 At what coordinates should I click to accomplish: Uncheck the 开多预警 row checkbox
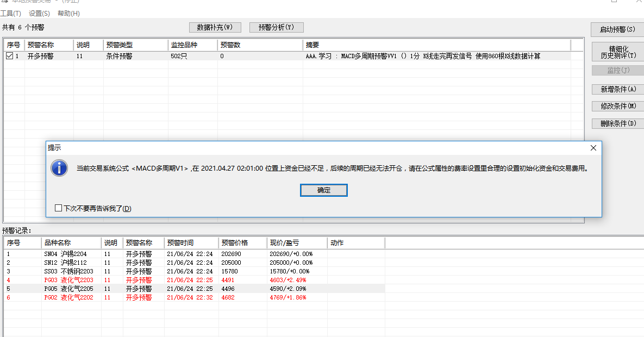[10, 56]
